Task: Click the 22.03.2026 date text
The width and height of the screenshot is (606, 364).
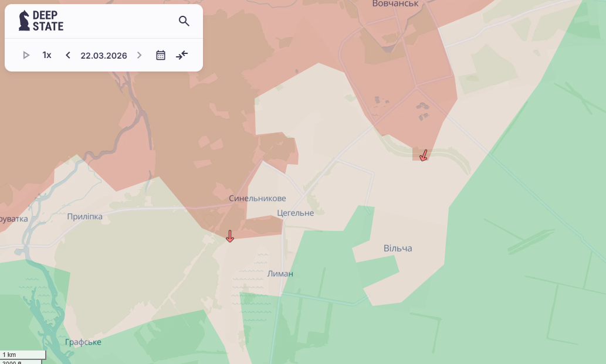Action: pyautogui.click(x=104, y=56)
